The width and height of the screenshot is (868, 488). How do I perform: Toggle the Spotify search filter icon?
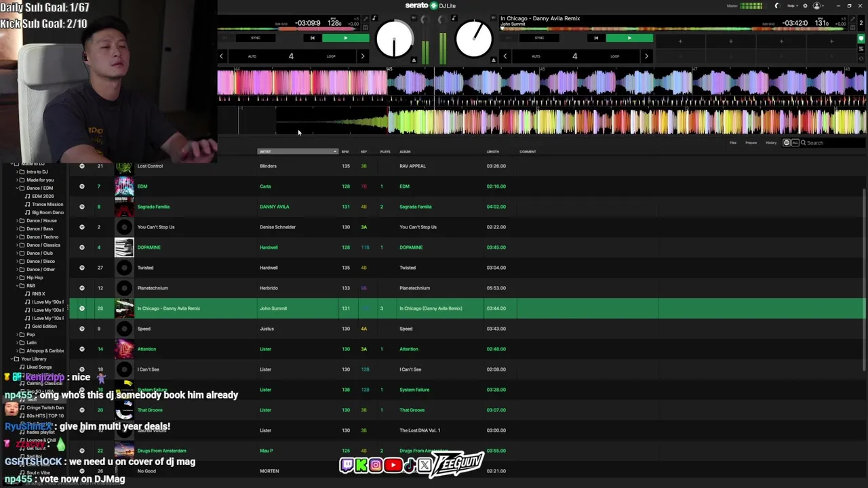pyautogui.click(x=787, y=143)
